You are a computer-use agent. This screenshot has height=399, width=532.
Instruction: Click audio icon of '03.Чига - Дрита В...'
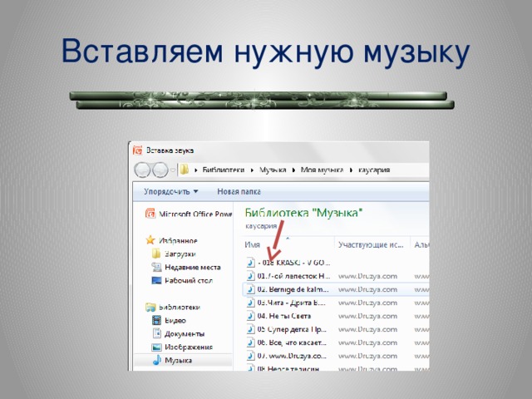[250, 303]
